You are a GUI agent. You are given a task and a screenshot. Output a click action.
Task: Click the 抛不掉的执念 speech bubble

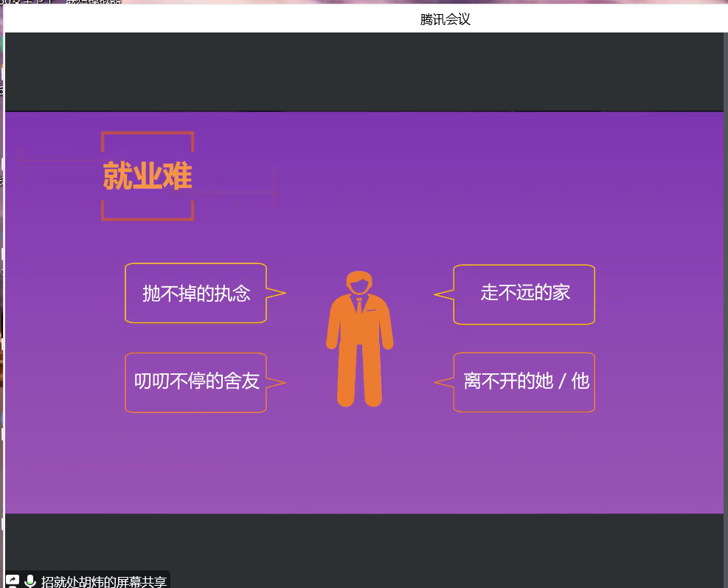(x=195, y=293)
